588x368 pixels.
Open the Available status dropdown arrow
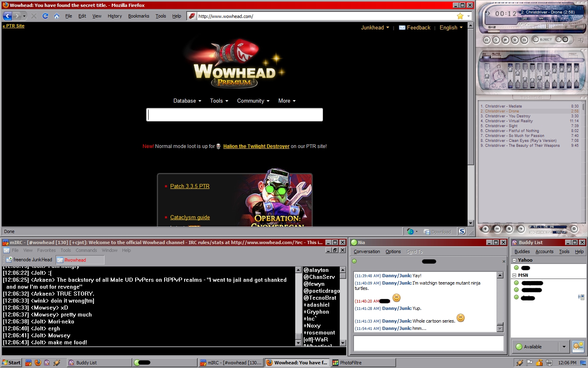(564, 347)
